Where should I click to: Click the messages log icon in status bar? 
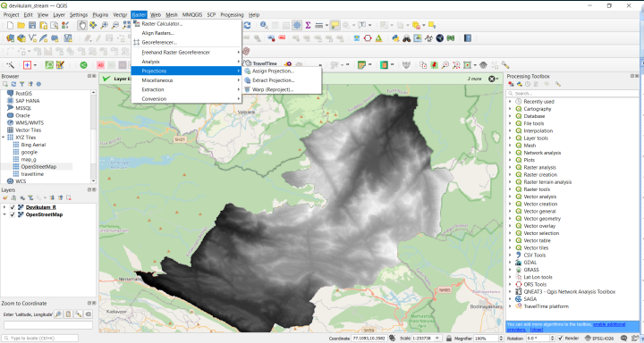(624, 339)
